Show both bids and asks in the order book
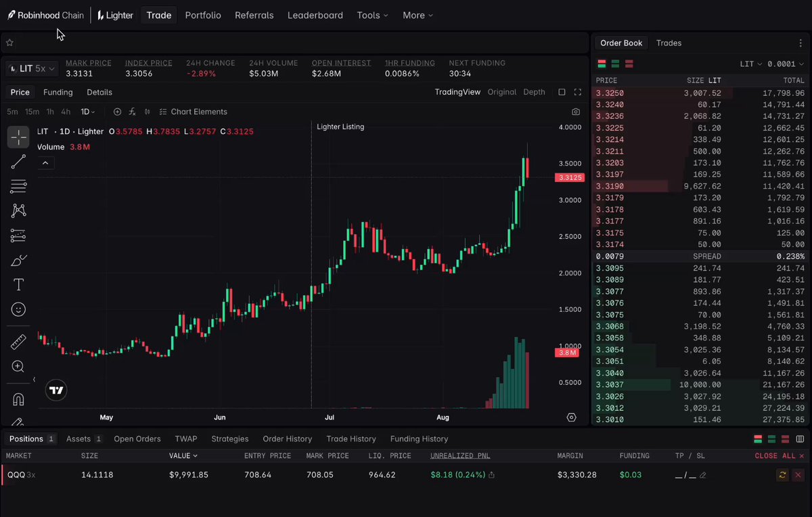The height and width of the screenshot is (517, 812). [x=602, y=64]
